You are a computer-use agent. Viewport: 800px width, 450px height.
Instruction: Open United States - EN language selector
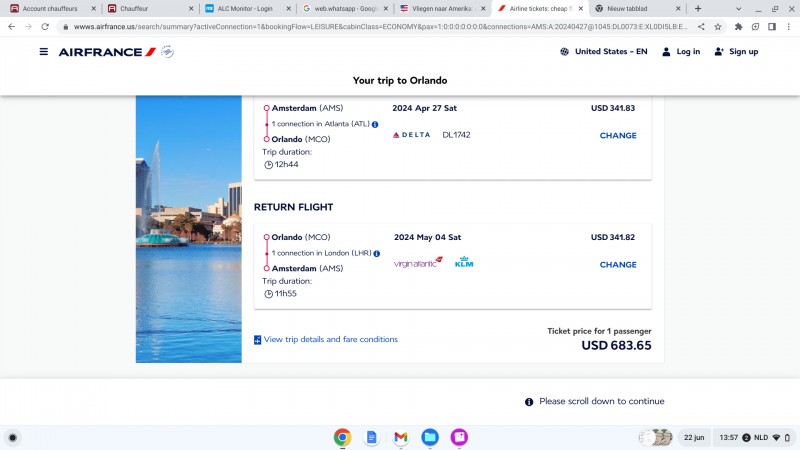[x=604, y=52]
